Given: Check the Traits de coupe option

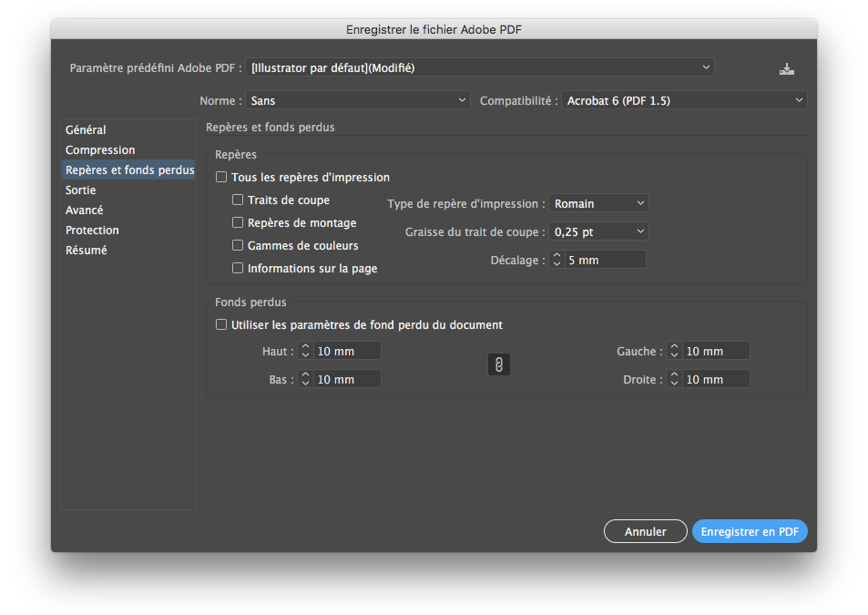Looking at the screenshot, I should [x=238, y=200].
